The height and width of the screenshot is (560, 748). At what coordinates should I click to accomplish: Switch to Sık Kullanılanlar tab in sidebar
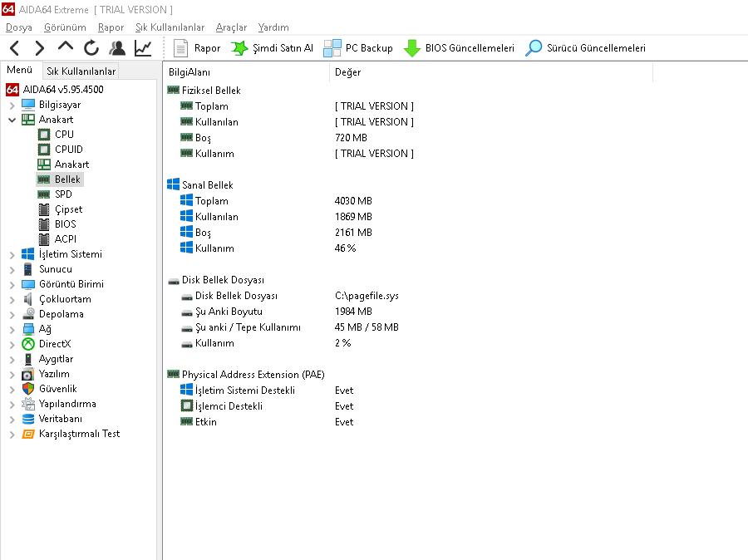click(81, 71)
